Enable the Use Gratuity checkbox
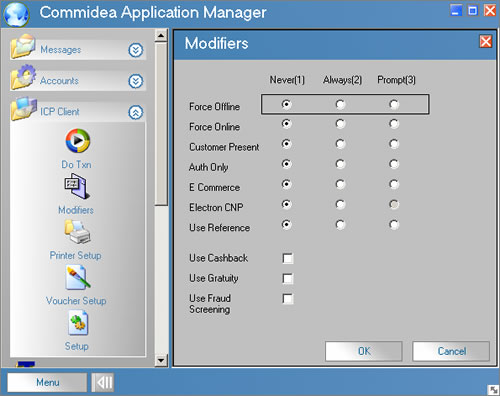 pyautogui.click(x=288, y=278)
